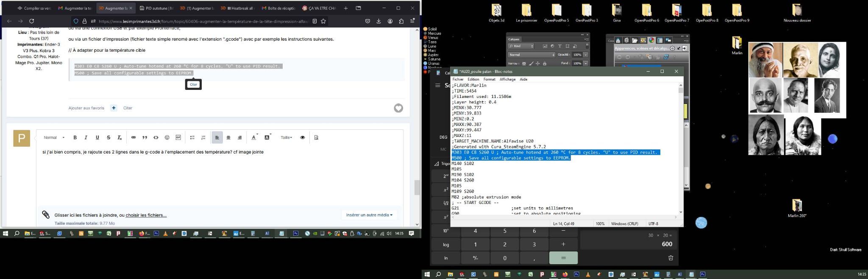Insert spoiler with the eye icon
868x279 pixels.
coord(303,137)
